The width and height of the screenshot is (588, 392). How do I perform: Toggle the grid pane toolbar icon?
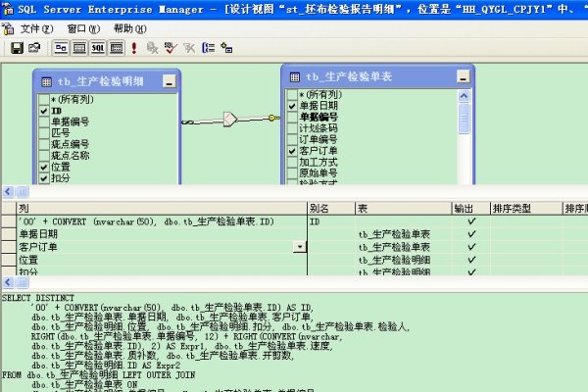click(x=79, y=48)
